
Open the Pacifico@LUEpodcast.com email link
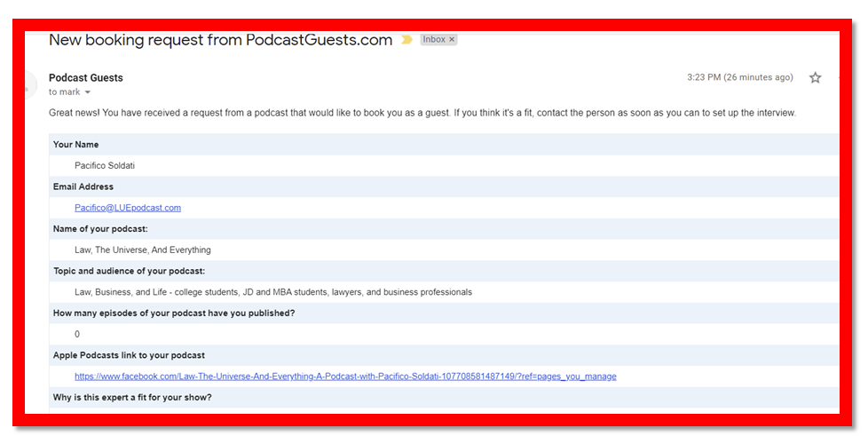128,208
